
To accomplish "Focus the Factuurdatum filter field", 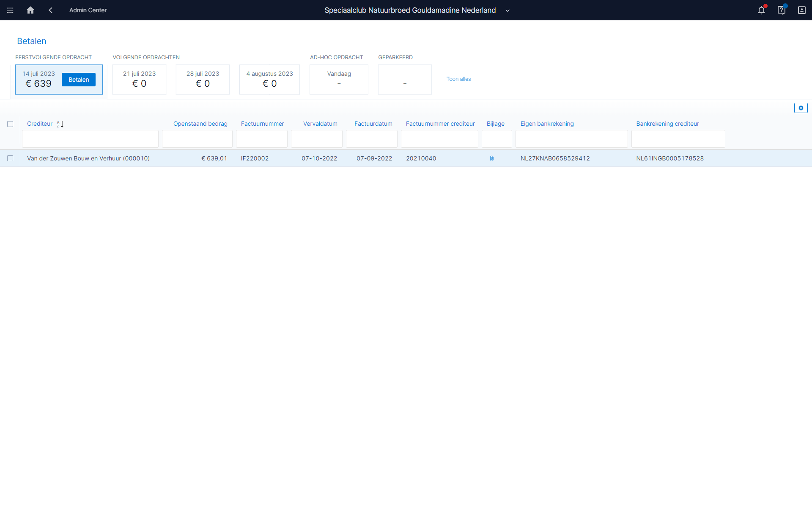I will click(x=372, y=139).
